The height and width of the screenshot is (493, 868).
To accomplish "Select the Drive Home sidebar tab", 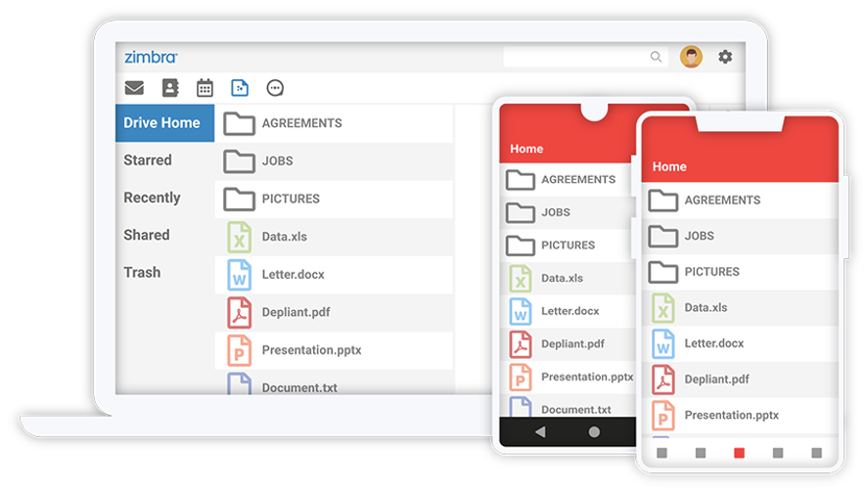I will [x=163, y=123].
